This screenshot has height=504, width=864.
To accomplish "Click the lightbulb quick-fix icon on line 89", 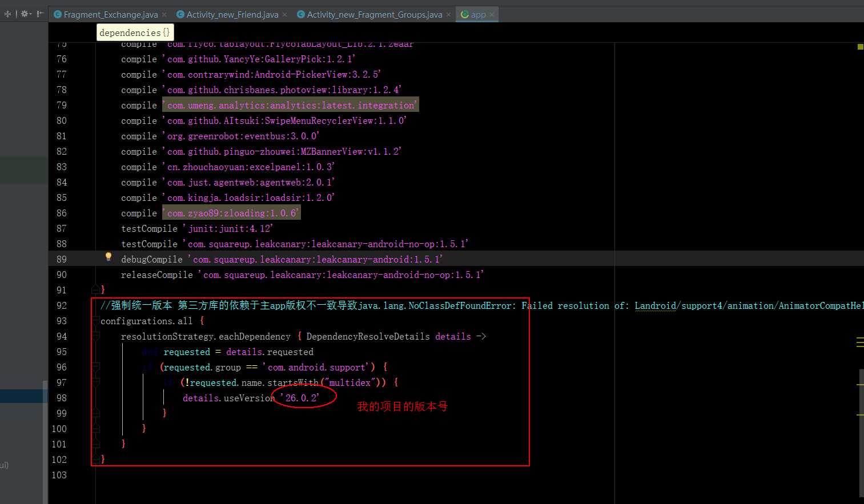I will 108,257.
